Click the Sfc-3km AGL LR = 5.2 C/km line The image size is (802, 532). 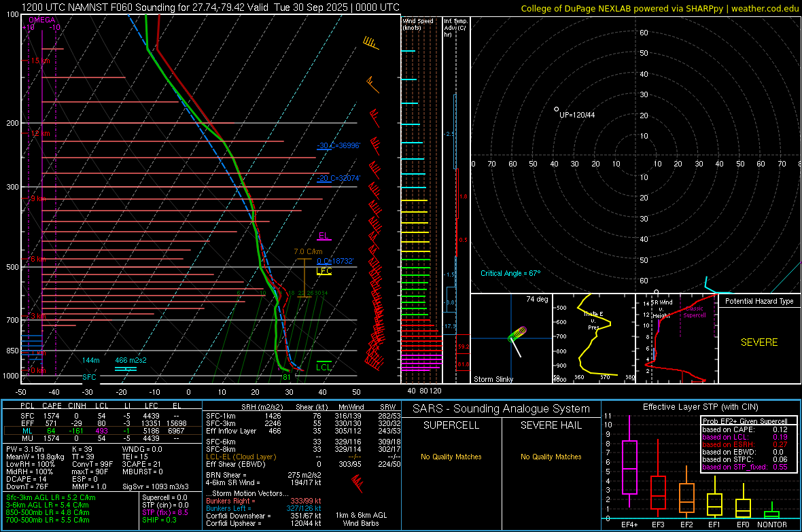pos(51,497)
